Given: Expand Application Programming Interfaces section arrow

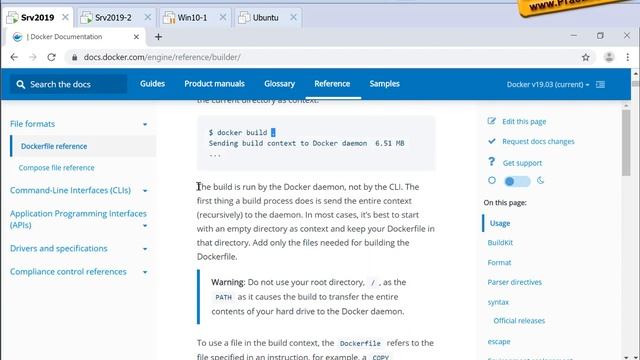Looking at the screenshot, I should coord(145,226).
